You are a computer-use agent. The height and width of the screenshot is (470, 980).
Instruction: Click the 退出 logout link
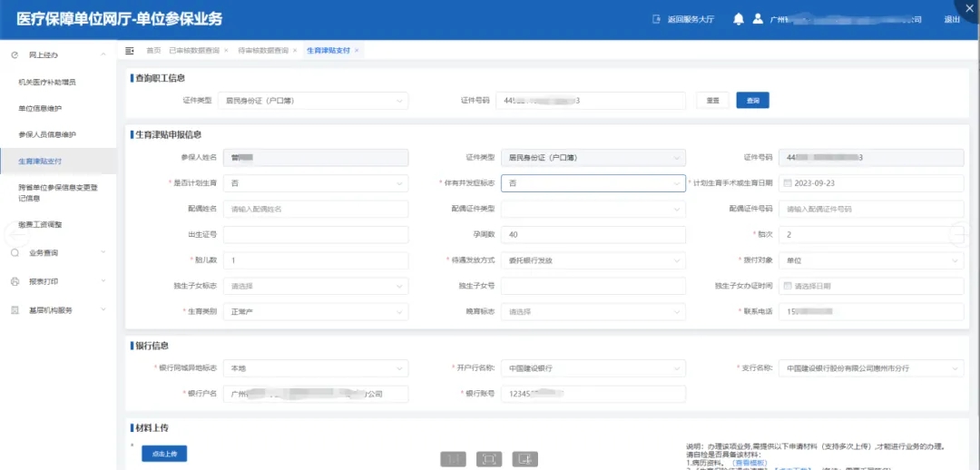tap(952, 19)
